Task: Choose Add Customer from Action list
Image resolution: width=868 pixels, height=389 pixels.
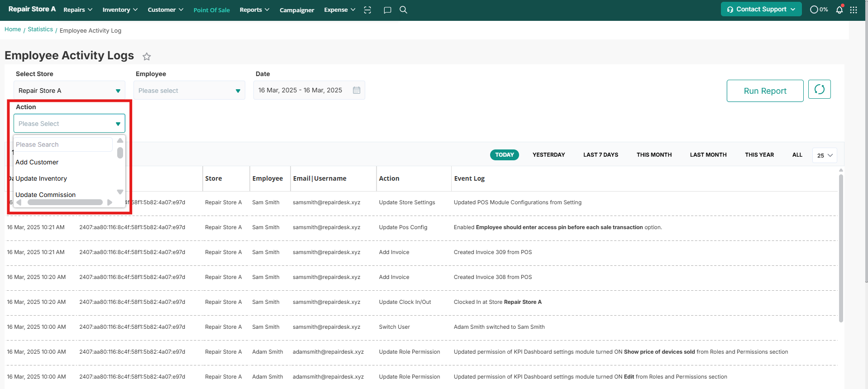Action: tap(37, 162)
